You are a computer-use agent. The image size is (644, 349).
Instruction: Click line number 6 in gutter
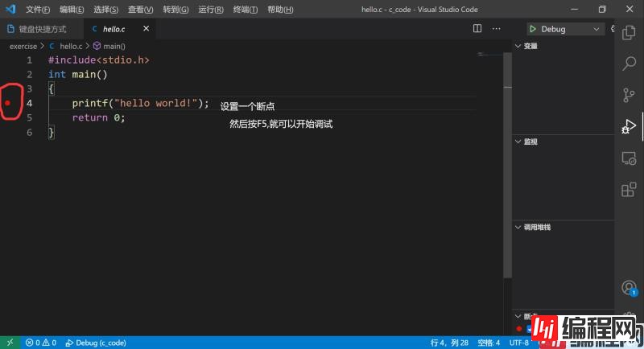(29, 133)
